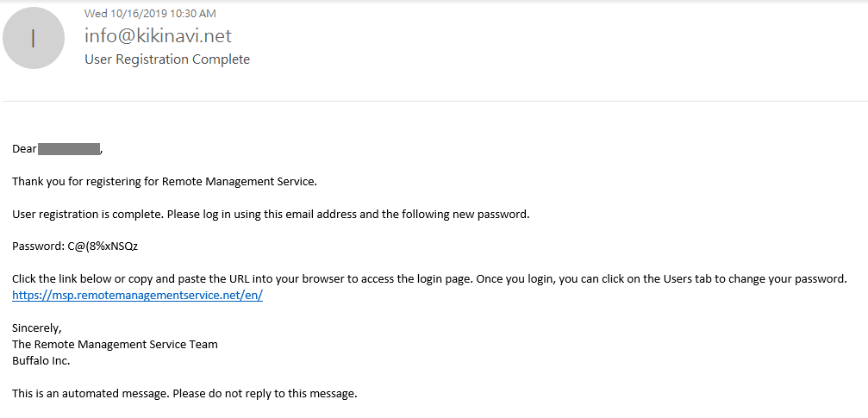This screenshot has width=868, height=418.
Task: Click the greyed-out recipient name after Dear
Action: tap(70, 149)
